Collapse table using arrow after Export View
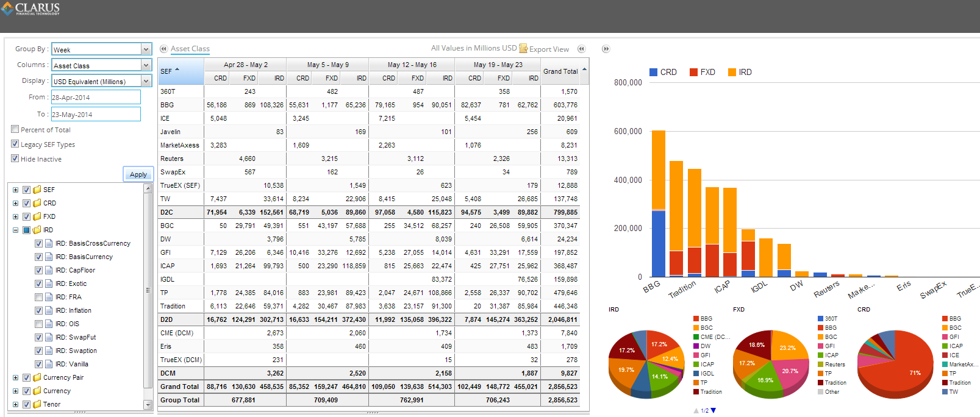980x417 pixels. pyautogui.click(x=581, y=49)
